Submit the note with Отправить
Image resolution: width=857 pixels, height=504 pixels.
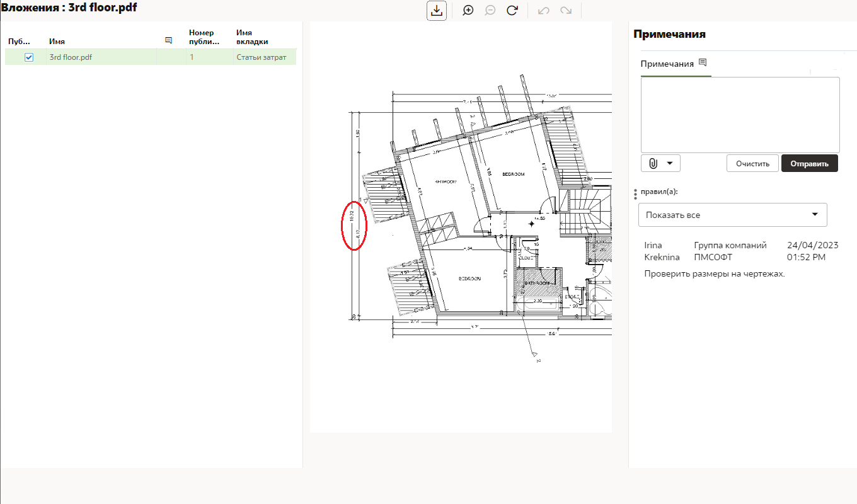coord(809,163)
